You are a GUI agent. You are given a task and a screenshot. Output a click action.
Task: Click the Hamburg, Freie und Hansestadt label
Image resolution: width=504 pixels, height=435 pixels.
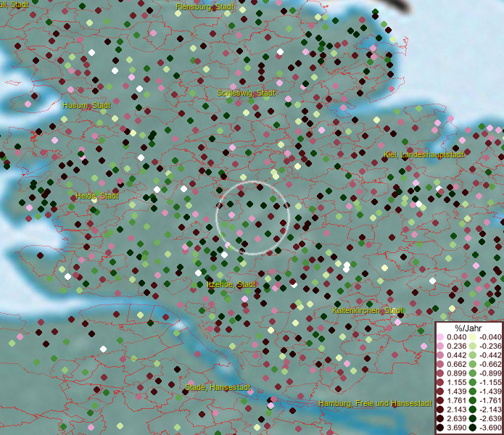375,403
